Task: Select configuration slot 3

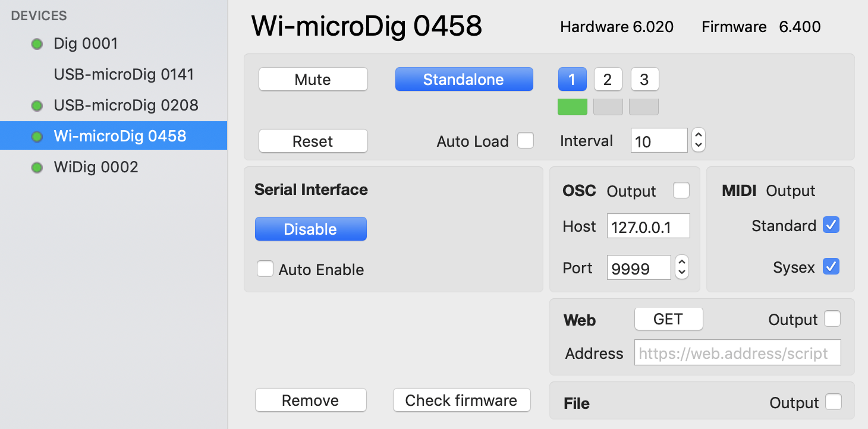Action: click(644, 80)
